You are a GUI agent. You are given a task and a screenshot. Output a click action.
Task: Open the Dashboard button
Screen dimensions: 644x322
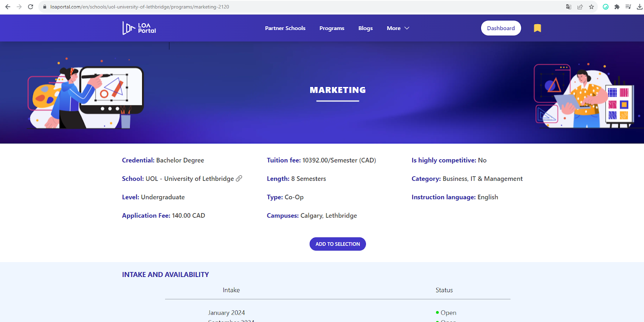coord(501,28)
